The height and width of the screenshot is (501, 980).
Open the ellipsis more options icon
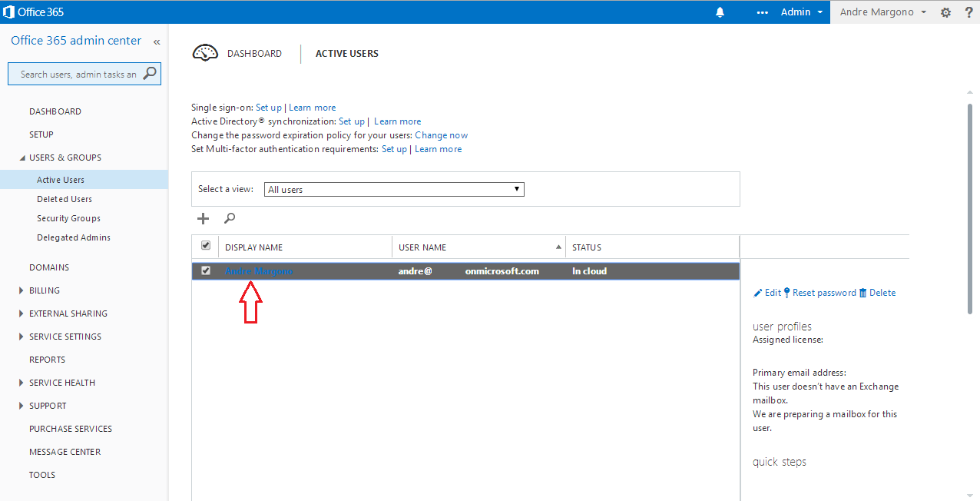pos(762,12)
